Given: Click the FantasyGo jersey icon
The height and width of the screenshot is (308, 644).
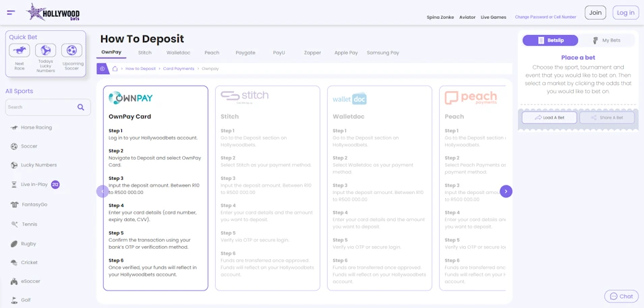Looking at the screenshot, I should (14, 204).
